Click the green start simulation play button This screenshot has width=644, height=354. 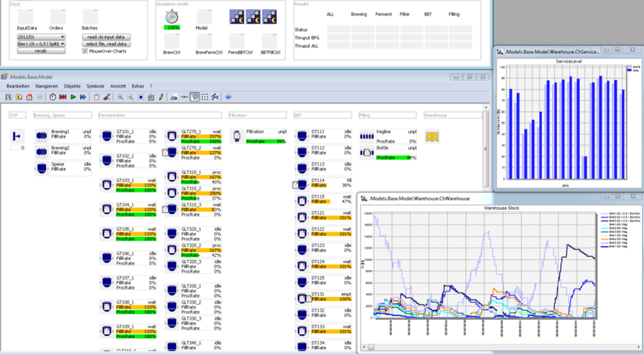point(73,97)
